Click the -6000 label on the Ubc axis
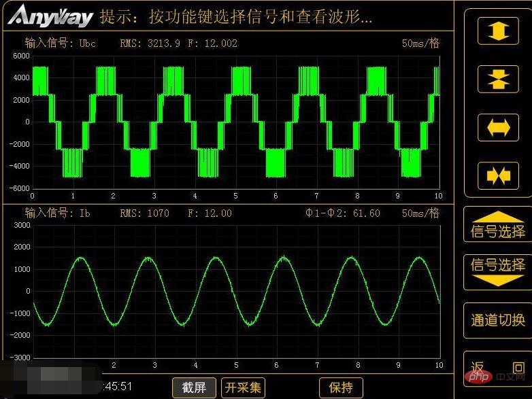 (19, 188)
